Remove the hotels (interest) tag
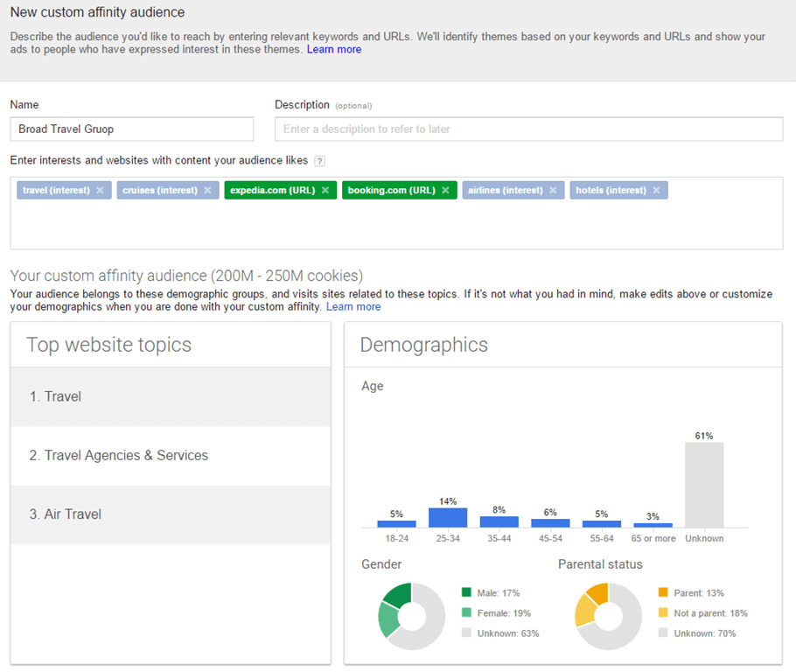 coord(656,191)
